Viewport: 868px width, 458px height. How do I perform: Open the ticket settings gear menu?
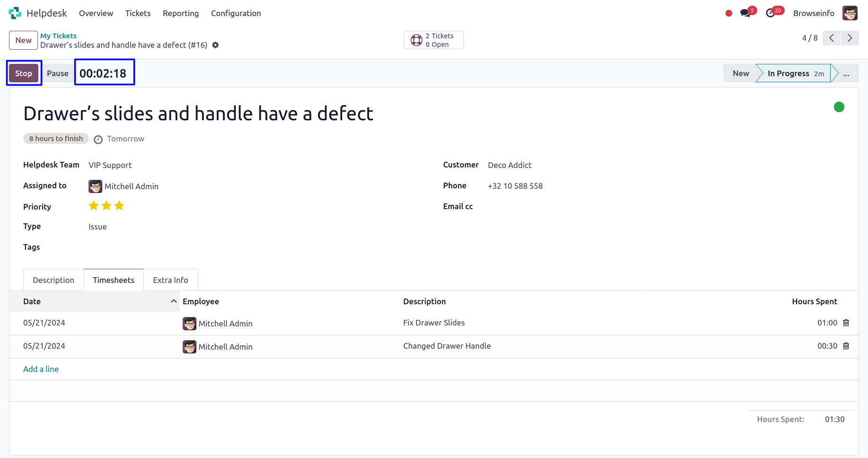[215, 45]
